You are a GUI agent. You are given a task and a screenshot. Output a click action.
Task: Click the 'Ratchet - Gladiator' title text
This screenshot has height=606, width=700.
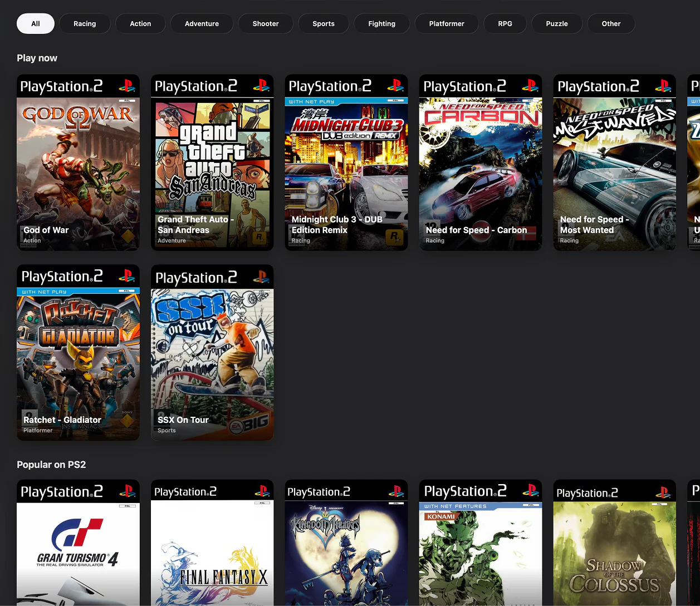click(x=62, y=420)
